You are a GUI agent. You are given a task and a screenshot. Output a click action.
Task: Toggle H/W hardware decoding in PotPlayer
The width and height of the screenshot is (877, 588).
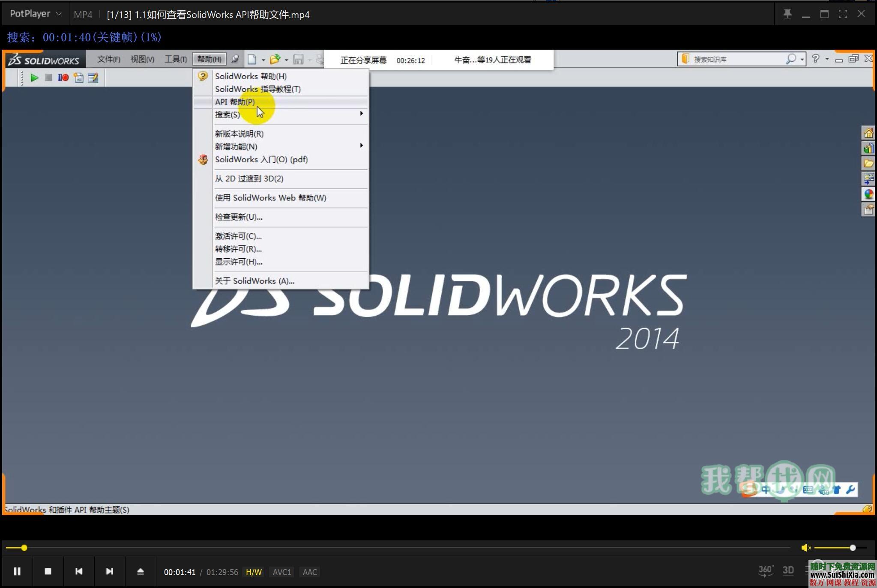[253, 572]
